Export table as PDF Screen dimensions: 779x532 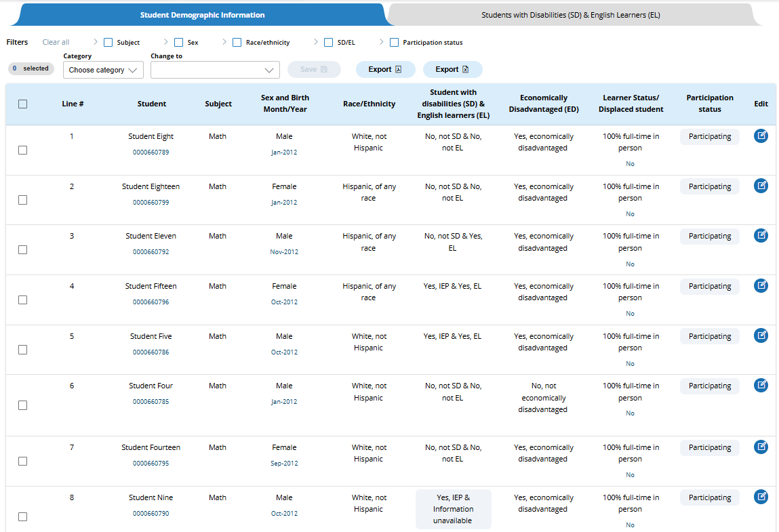click(x=385, y=70)
